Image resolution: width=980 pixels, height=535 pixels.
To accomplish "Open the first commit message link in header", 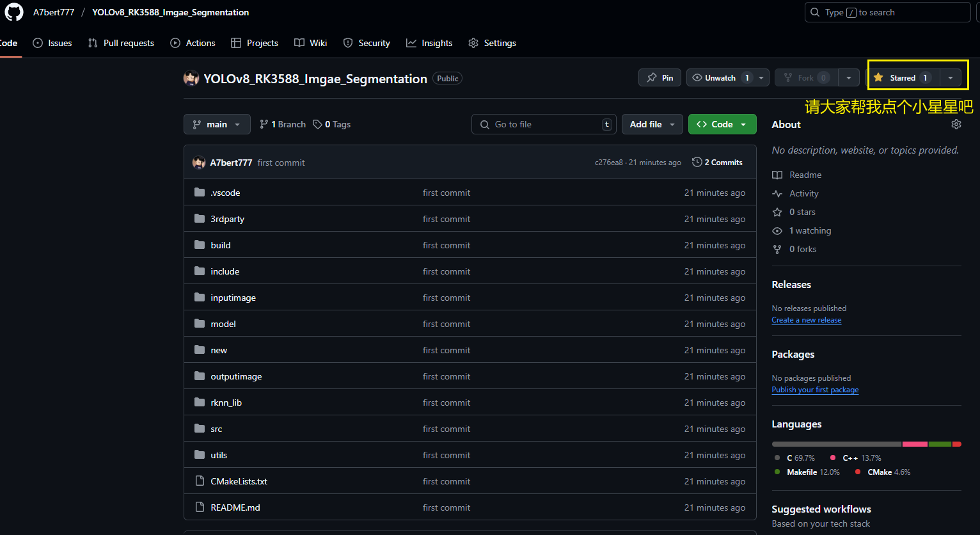I will [x=281, y=163].
